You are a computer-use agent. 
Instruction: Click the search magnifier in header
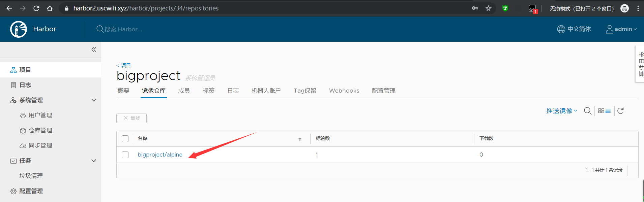[x=100, y=29]
